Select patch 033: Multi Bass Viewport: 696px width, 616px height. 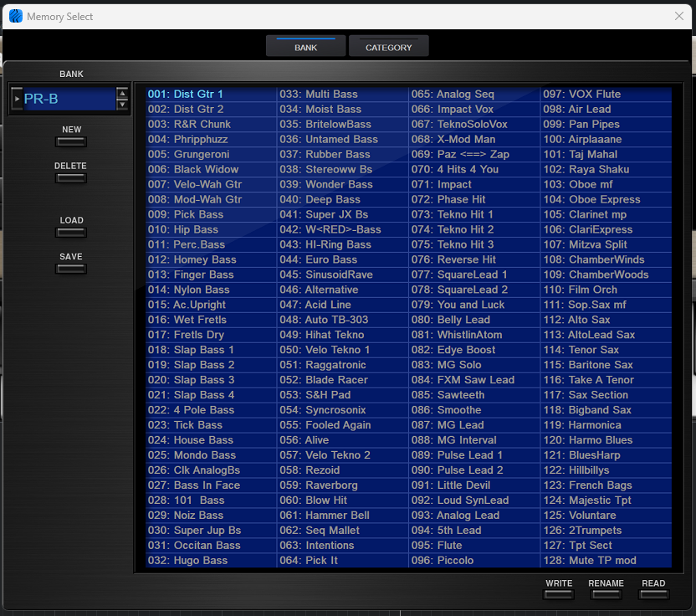[x=342, y=95]
